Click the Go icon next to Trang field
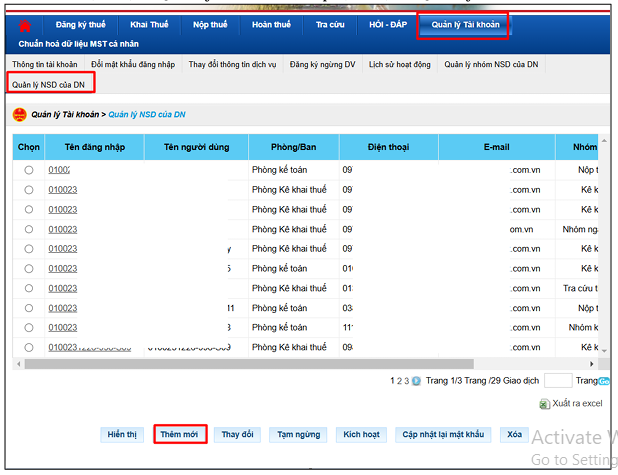This screenshot has height=475, width=618. [604, 381]
